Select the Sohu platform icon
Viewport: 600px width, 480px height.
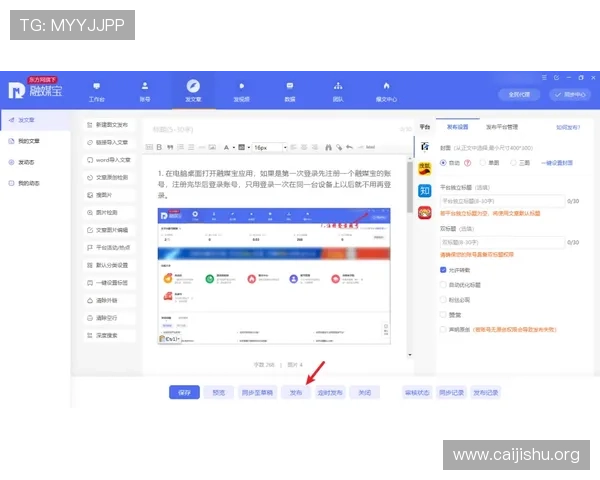pyautogui.click(x=425, y=169)
